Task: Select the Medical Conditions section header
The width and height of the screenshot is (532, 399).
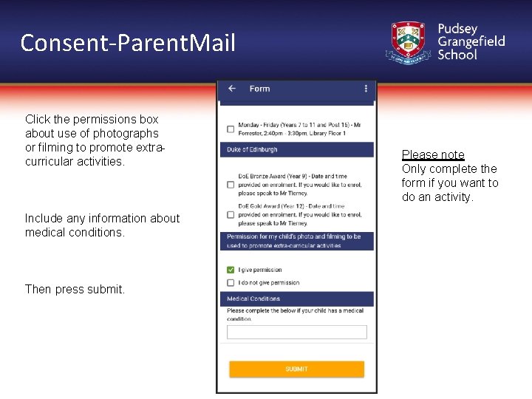Action: point(297,299)
